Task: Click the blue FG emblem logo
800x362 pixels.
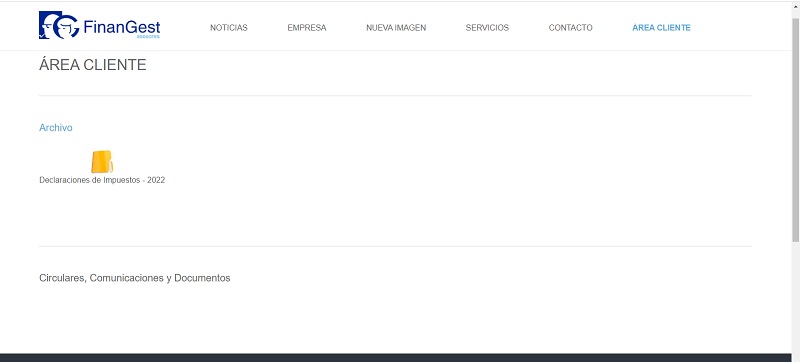Action: [x=59, y=25]
